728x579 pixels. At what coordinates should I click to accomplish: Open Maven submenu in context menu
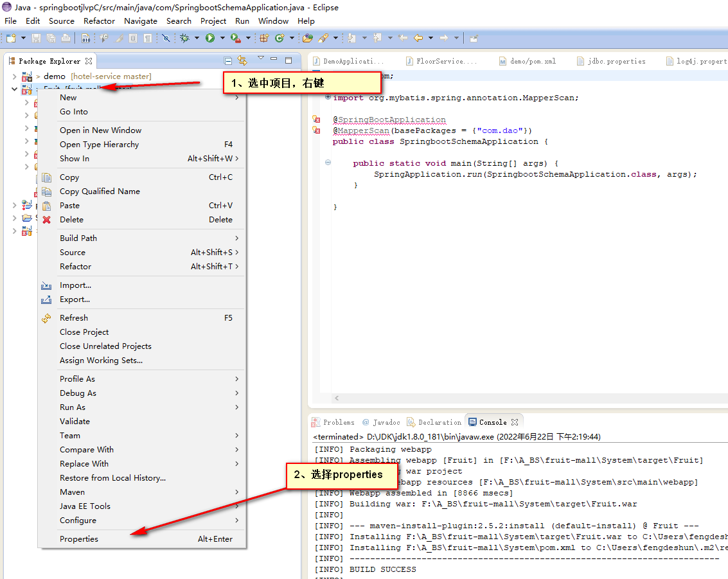(142, 492)
